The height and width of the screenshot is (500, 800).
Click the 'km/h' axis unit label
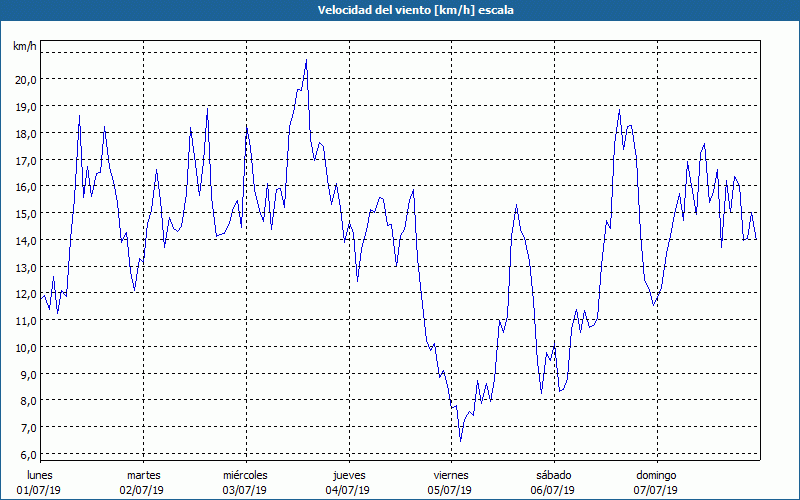pos(24,46)
